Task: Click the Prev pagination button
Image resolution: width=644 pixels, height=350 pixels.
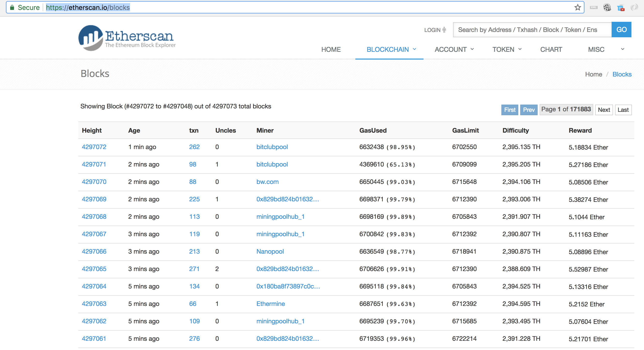Action: click(x=529, y=110)
